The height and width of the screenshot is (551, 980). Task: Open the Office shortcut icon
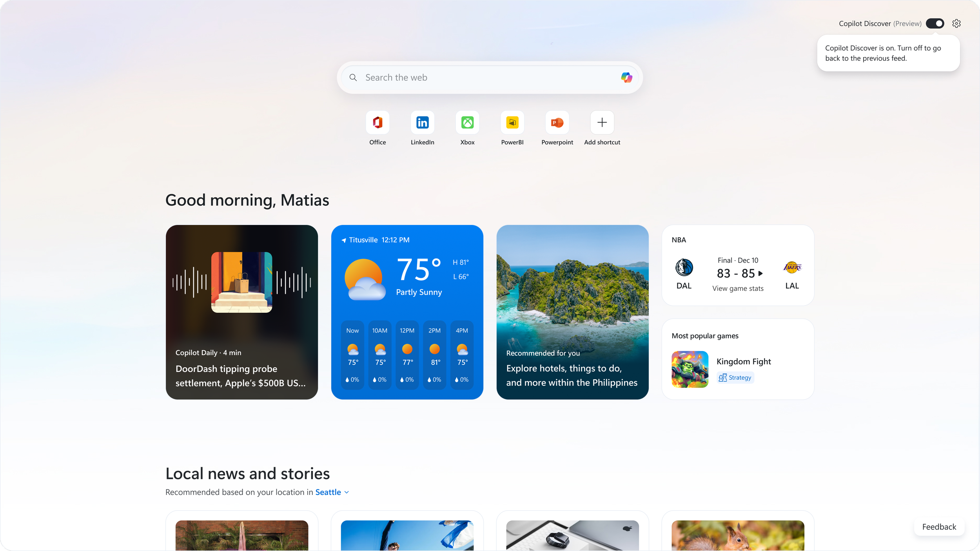(x=377, y=123)
